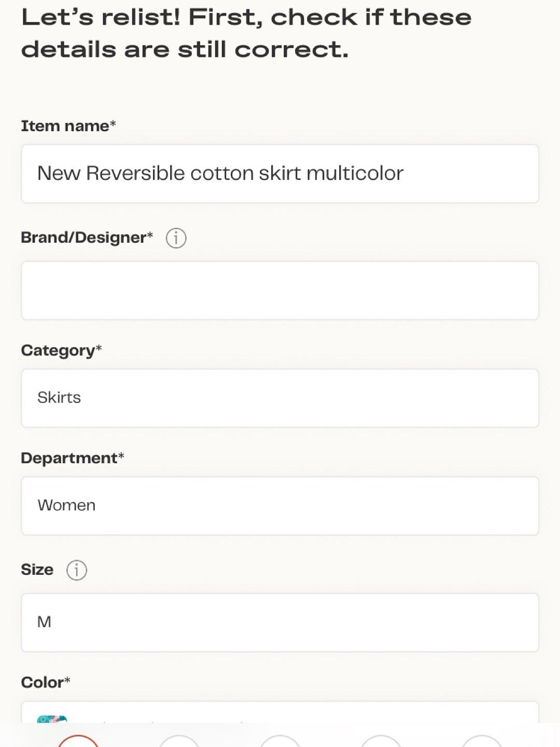Focus the empty Brand/Designer field
Viewport: 560px width, 747px height.
pyautogui.click(x=280, y=290)
